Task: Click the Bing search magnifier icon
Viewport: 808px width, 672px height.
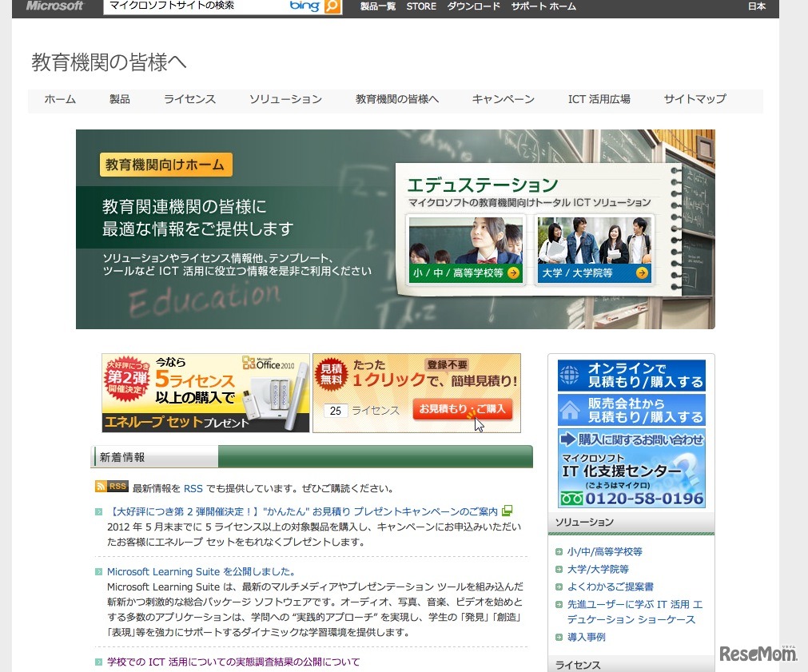Action: (x=333, y=6)
